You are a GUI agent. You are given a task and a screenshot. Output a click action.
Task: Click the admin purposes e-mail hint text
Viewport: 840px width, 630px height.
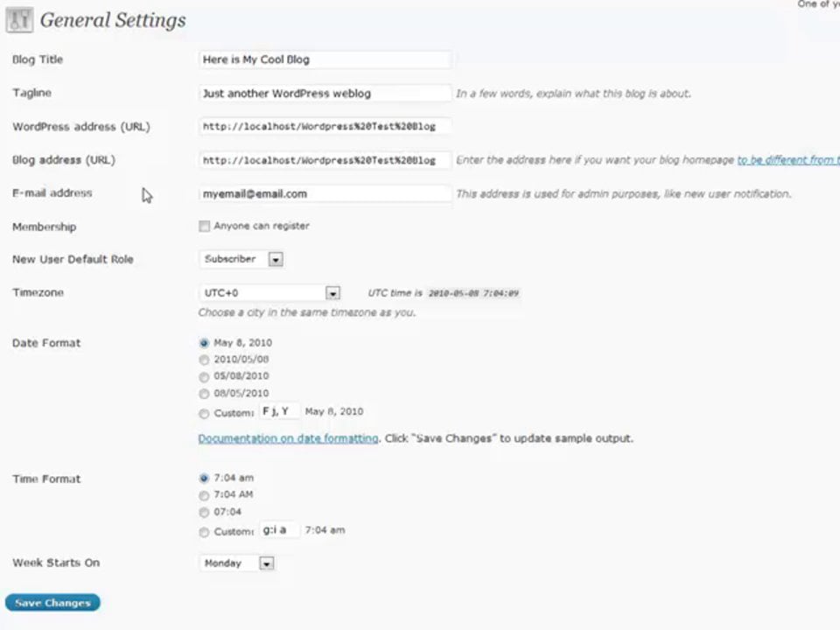(x=624, y=194)
